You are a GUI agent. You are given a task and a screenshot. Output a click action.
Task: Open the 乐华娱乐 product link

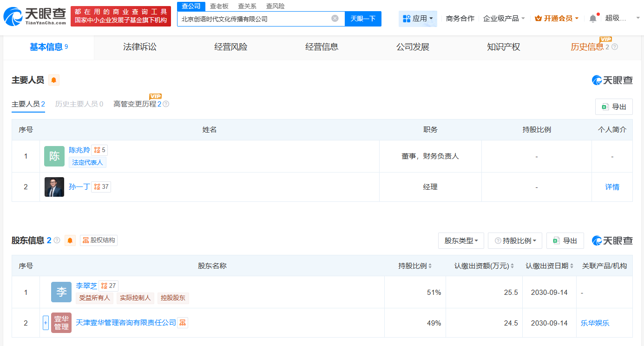click(595, 322)
